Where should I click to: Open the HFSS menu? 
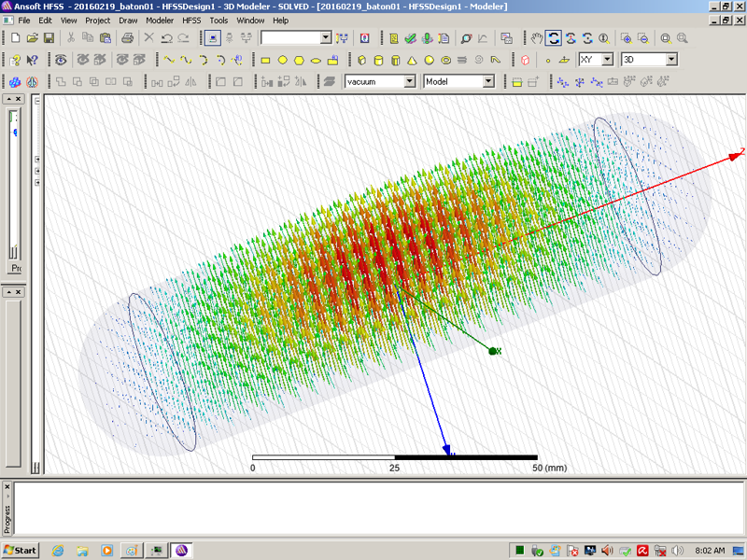[x=190, y=20]
